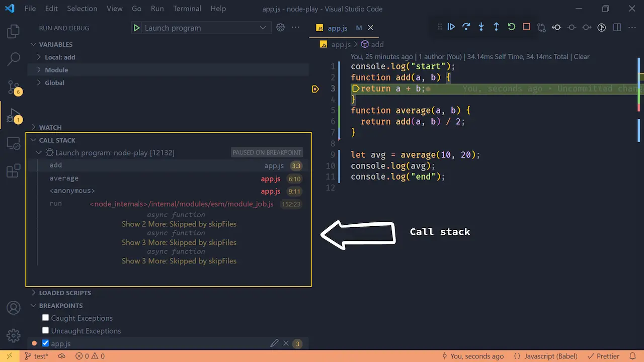Open Remote Explorer in activity bar
The height and width of the screenshot is (362, 644).
pyautogui.click(x=14, y=144)
